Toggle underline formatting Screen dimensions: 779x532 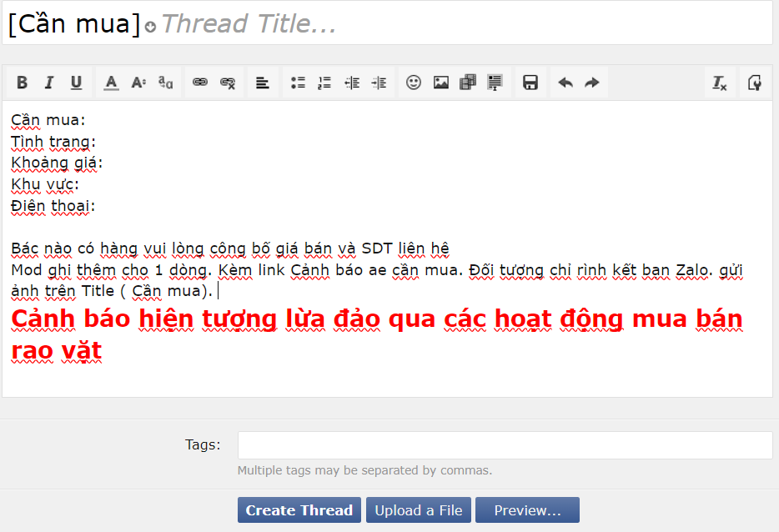click(x=76, y=83)
